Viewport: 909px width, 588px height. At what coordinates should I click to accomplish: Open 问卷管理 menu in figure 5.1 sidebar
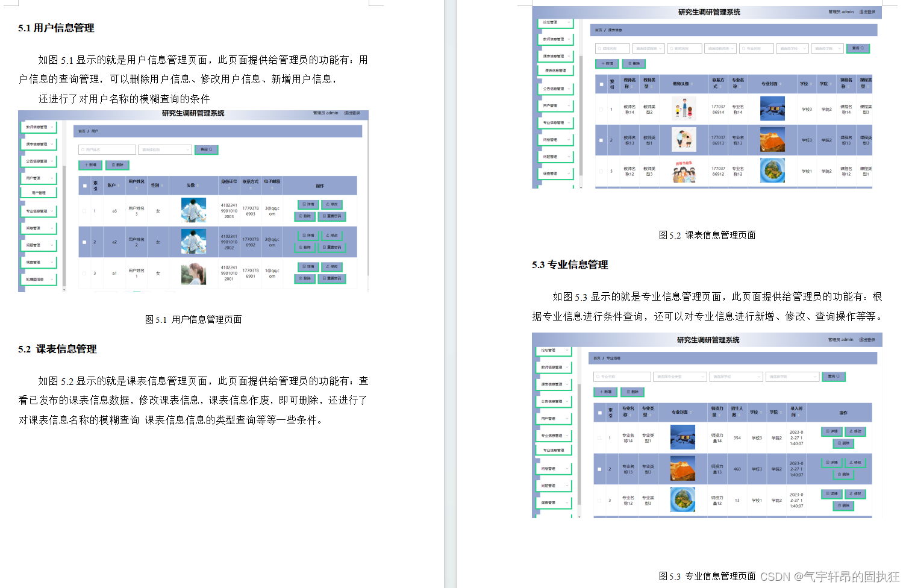click(x=39, y=228)
